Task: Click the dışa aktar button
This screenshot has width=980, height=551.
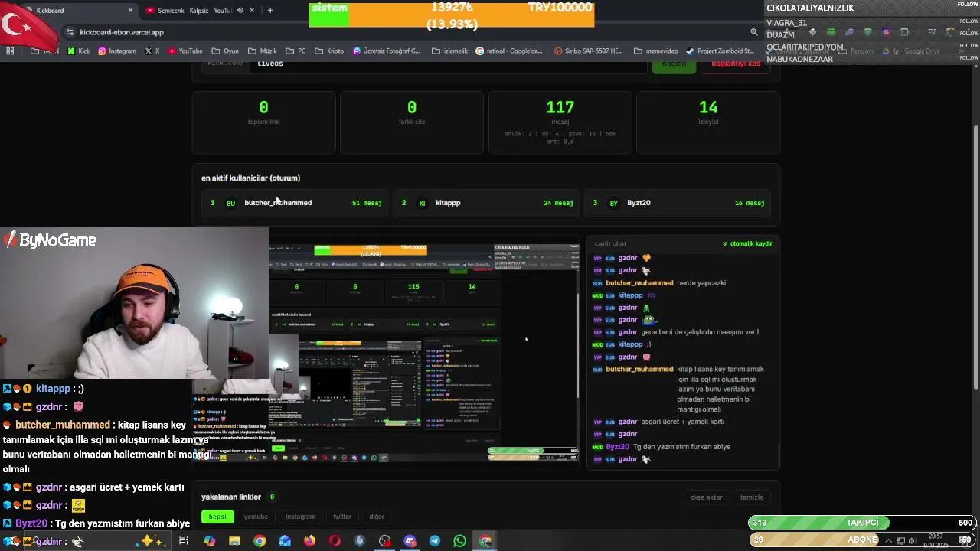Action: [x=707, y=497]
